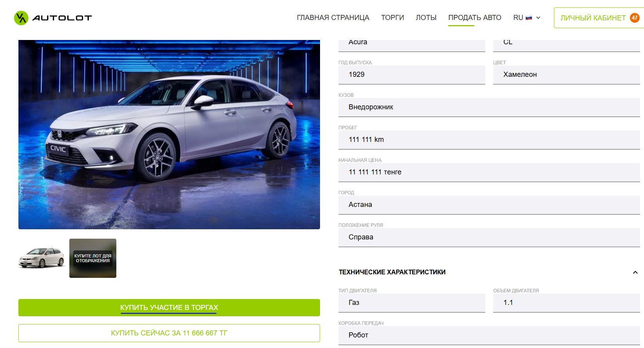Collapse the Технические характеристики section

[635, 272]
